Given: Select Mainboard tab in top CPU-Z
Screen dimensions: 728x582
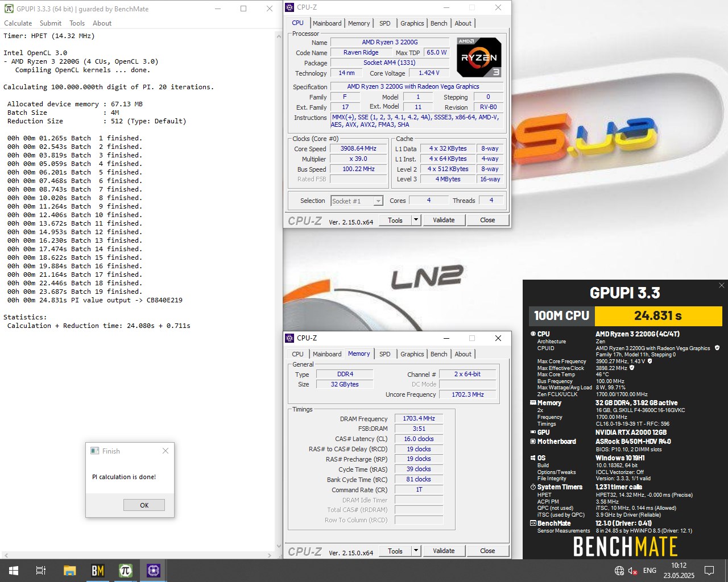Looking at the screenshot, I should tap(327, 23).
